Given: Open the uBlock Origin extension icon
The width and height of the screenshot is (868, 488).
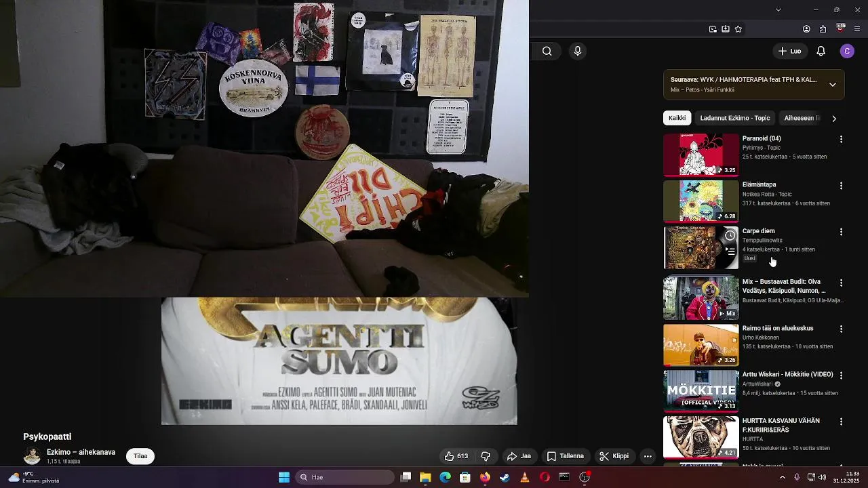Looking at the screenshot, I should click(x=841, y=28).
